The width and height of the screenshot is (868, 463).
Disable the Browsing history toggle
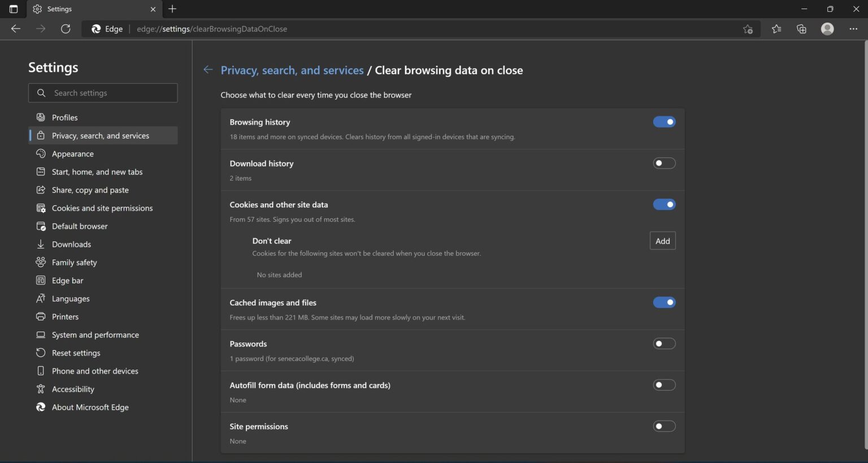(664, 121)
